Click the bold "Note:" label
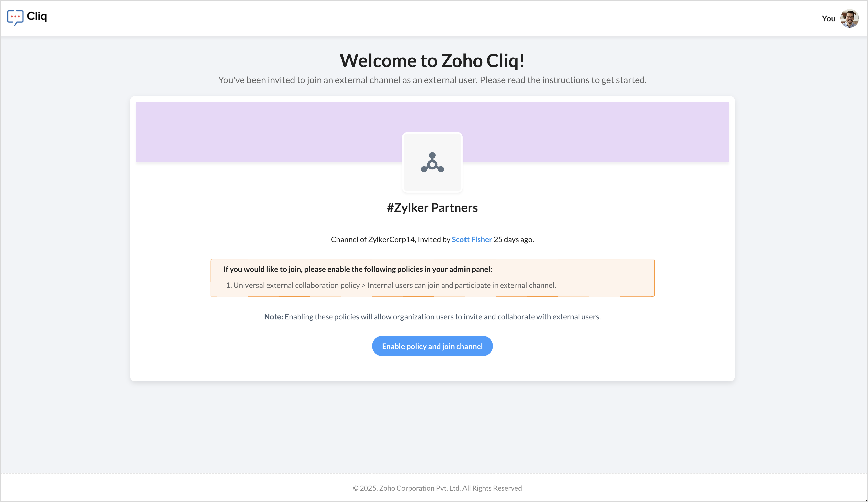This screenshot has width=868, height=502. click(x=273, y=317)
